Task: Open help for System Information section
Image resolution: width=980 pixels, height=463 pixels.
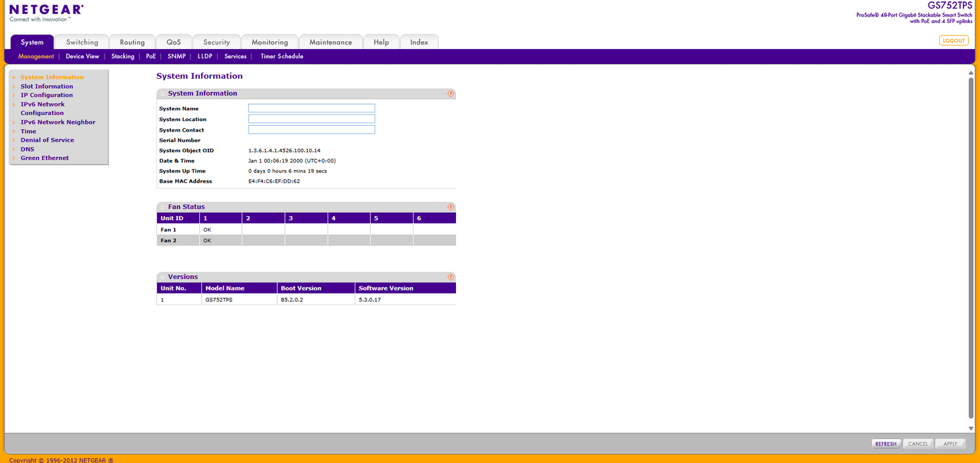Action: coord(451,94)
